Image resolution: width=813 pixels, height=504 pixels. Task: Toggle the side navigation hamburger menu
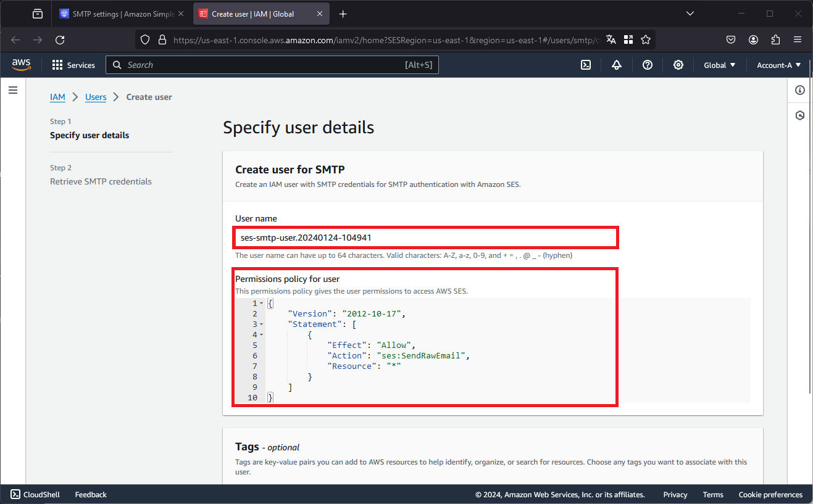tap(13, 90)
